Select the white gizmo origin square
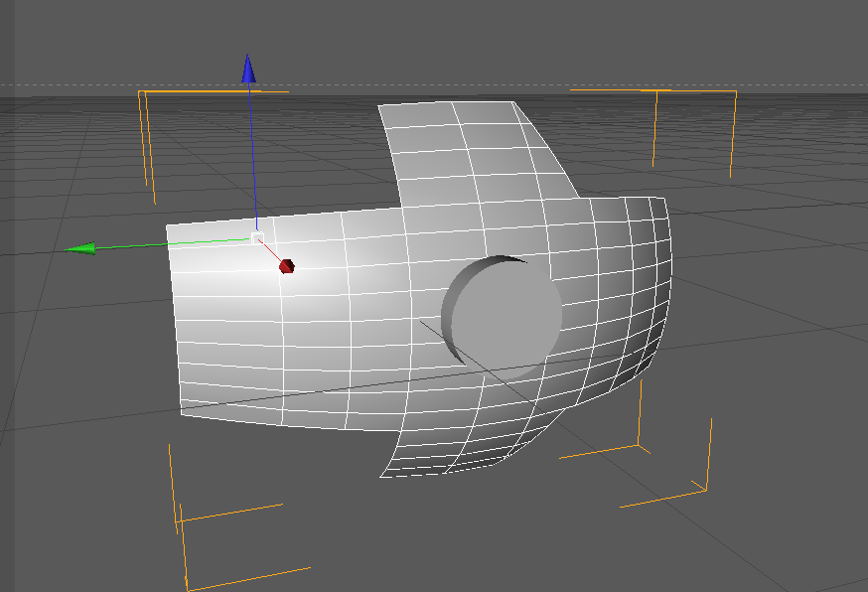868x592 pixels. 257,238
